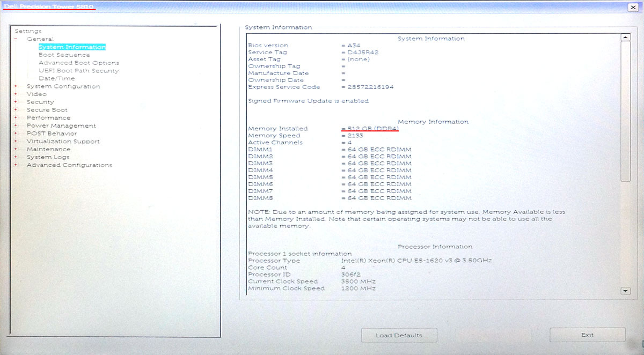This screenshot has width=644, height=355.
Task: Open the Date/Time setting
Action: (57, 78)
